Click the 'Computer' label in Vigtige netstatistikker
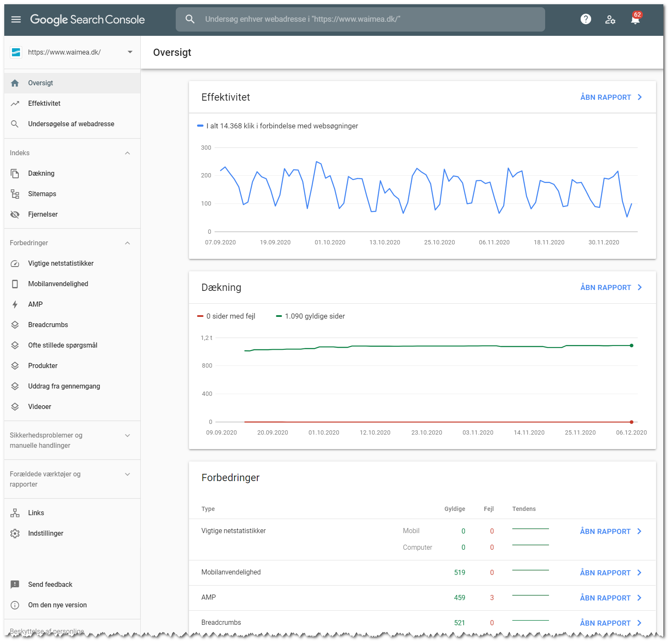668x644 pixels. click(x=418, y=548)
